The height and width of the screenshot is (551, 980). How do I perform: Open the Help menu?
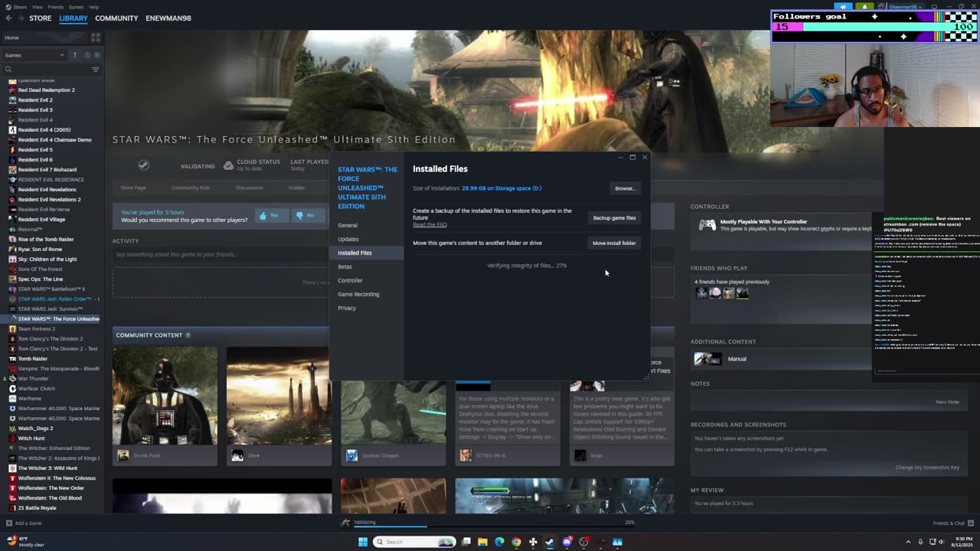pyautogui.click(x=93, y=7)
